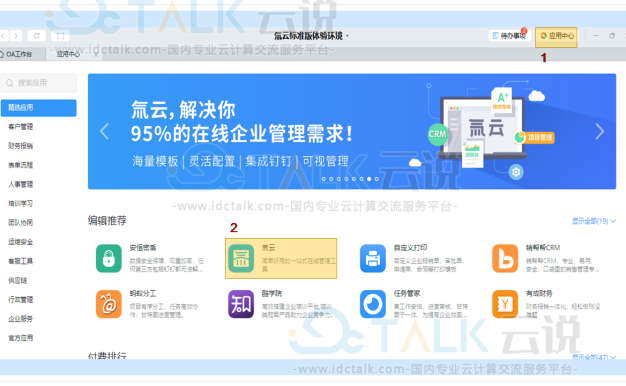This screenshot has height=386, width=626.
Task: Click the 氚云 app description text
Action: pos(298,265)
